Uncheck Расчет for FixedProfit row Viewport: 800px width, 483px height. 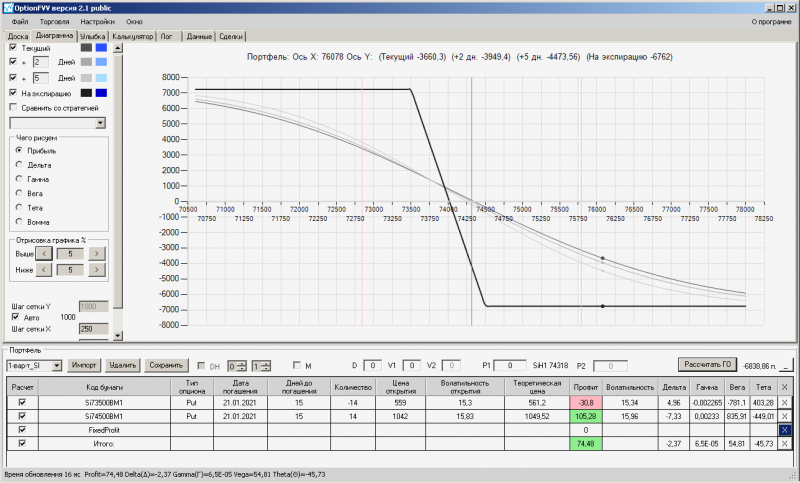(x=22, y=430)
